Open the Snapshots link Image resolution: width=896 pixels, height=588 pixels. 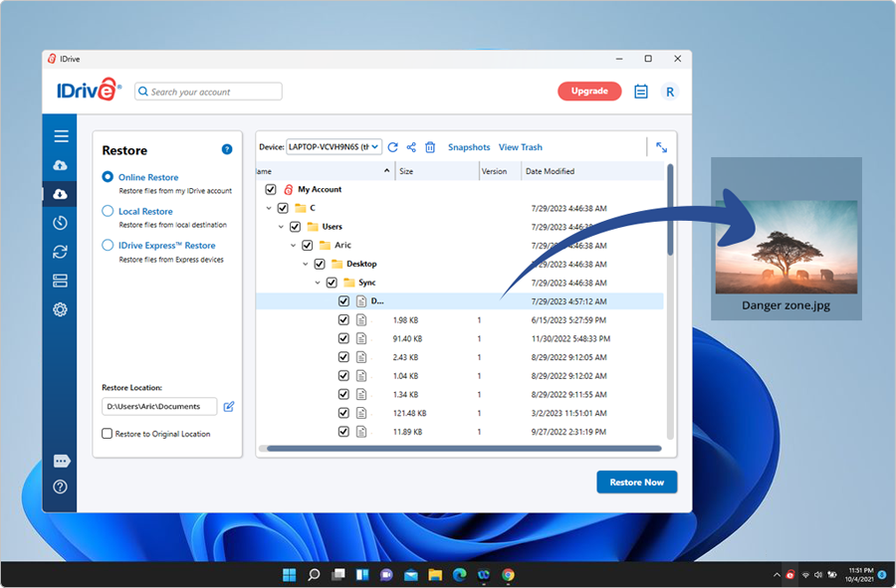coord(469,147)
